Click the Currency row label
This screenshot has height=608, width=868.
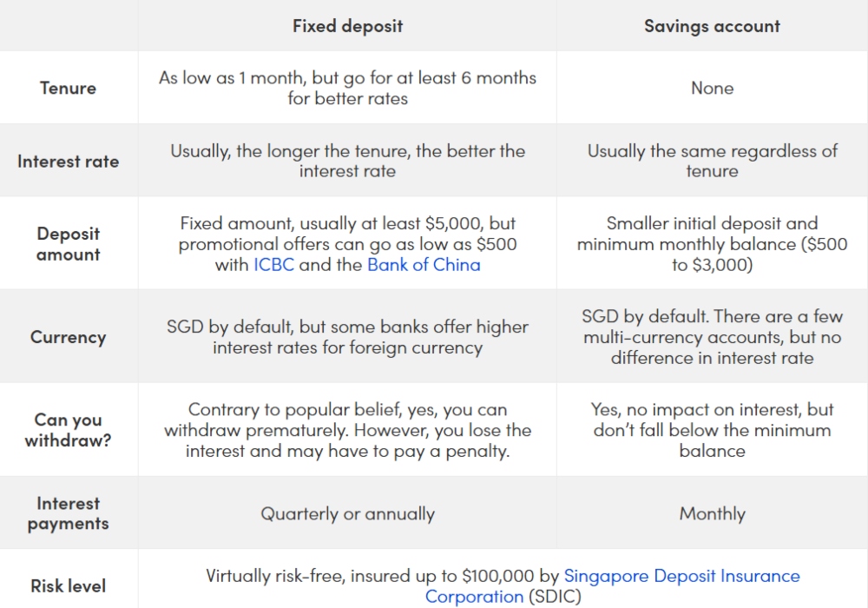68,337
